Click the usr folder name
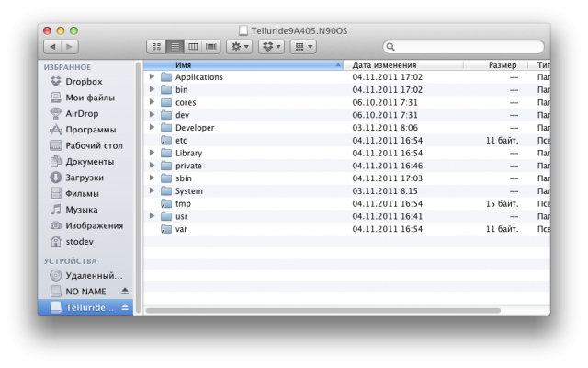Image resolution: width=588 pixels, height=368 pixels. tap(182, 217)
